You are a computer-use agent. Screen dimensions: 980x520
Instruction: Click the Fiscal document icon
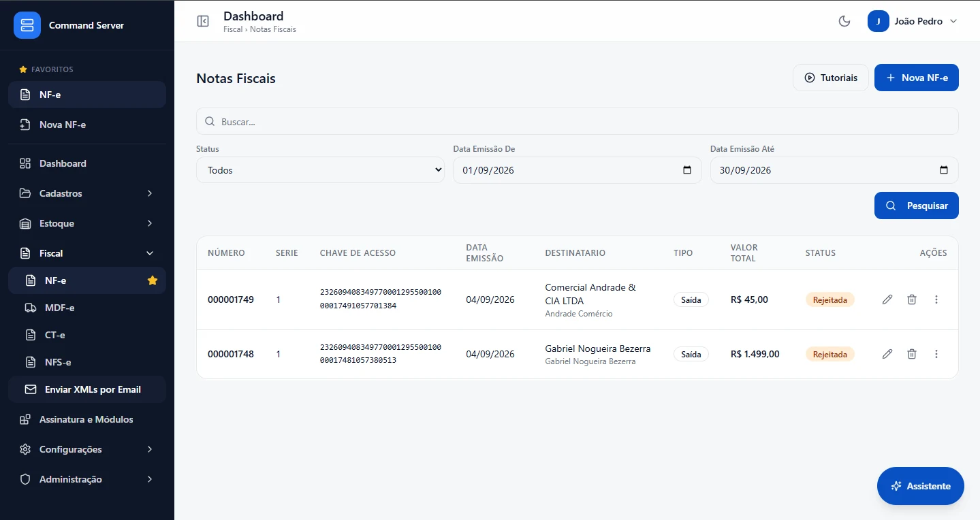(25, 253)
